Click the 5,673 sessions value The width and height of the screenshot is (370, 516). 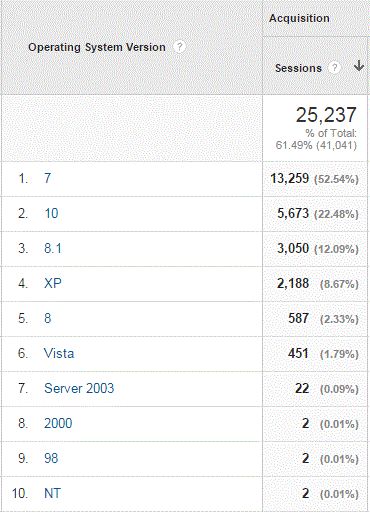pos(293,213)
